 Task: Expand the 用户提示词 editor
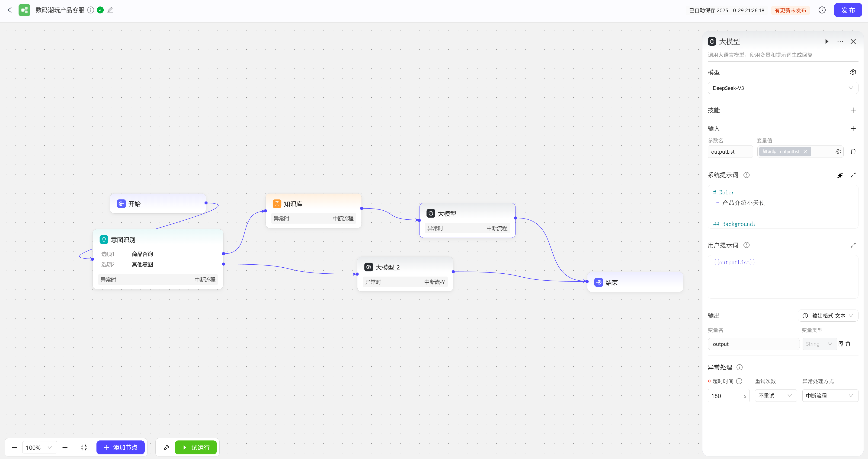tap(853, 245)
